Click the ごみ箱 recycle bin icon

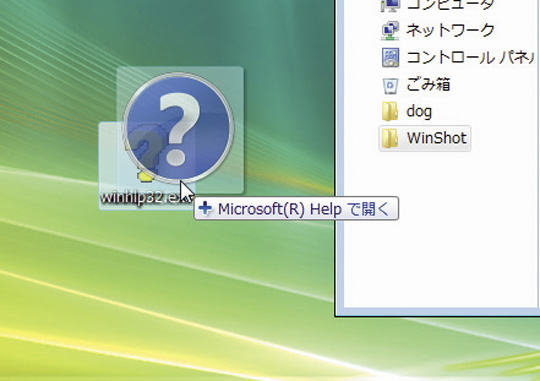click(x=390, y=85)
